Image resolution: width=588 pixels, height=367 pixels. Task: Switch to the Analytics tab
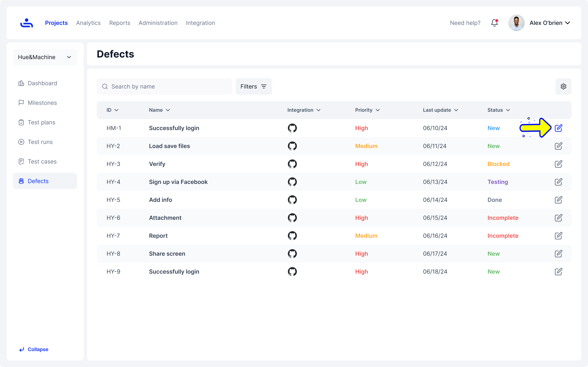[88, 23]
